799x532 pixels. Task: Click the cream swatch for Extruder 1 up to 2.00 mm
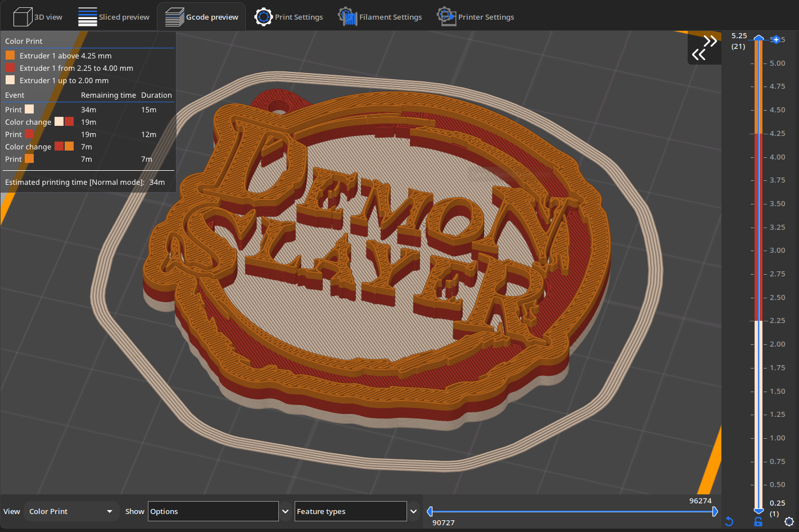[x=10, y=80]
